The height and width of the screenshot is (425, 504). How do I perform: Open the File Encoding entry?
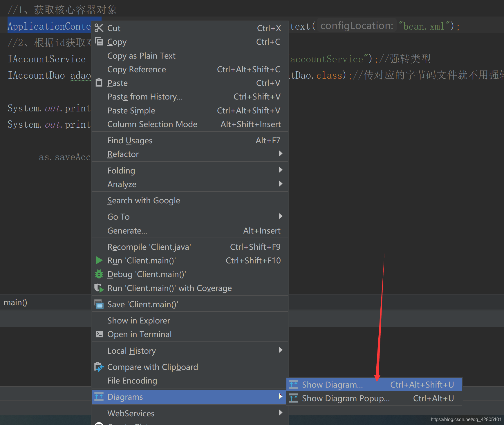point(190,381)
